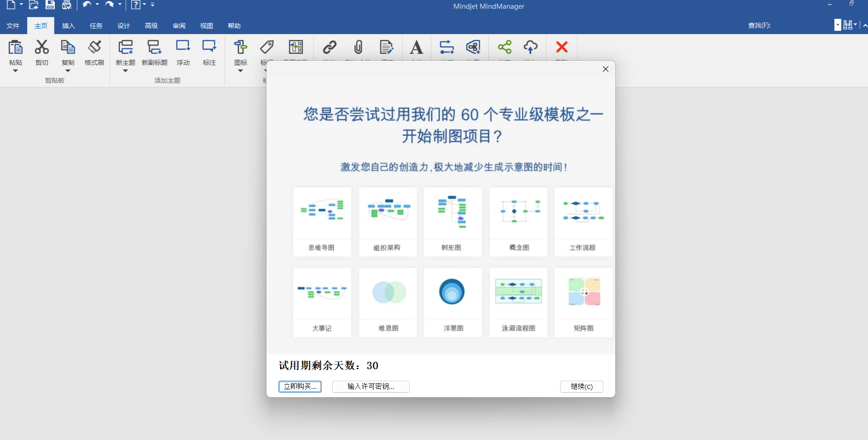Click the Print icon in quick access toolbar
The height and width of the screenshot is (440, 868).
point(67,5)
